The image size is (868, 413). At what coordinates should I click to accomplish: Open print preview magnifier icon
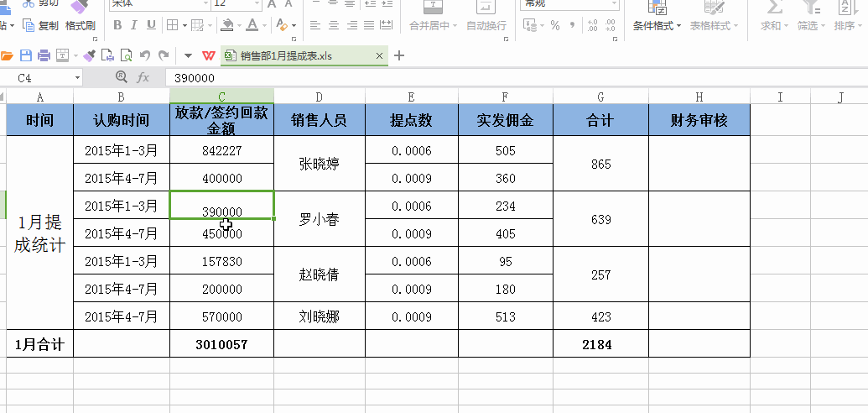click(x=126, y=55)
